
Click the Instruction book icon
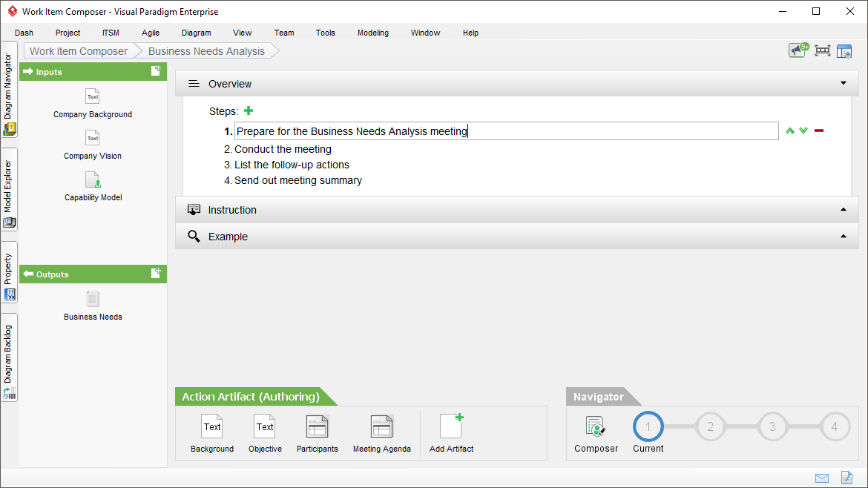[x=194, y=210]
